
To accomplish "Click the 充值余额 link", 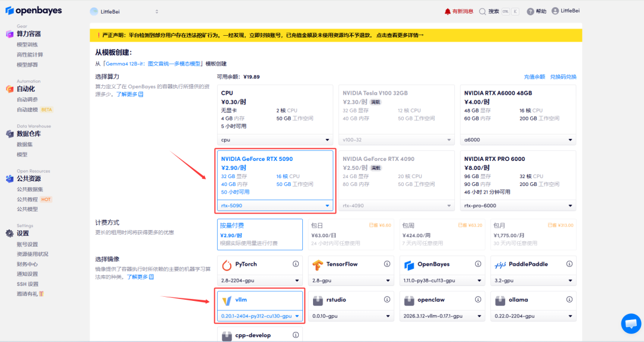I will (534, 77).
